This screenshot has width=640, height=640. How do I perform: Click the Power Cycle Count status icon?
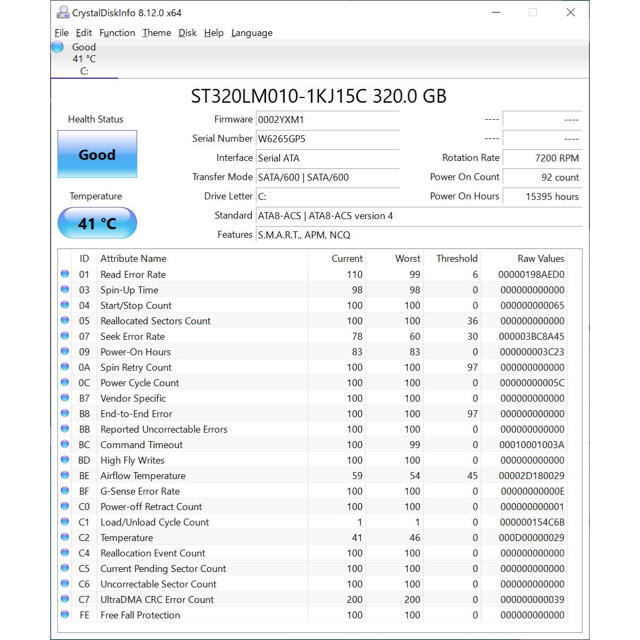click(x=65, y=382)
